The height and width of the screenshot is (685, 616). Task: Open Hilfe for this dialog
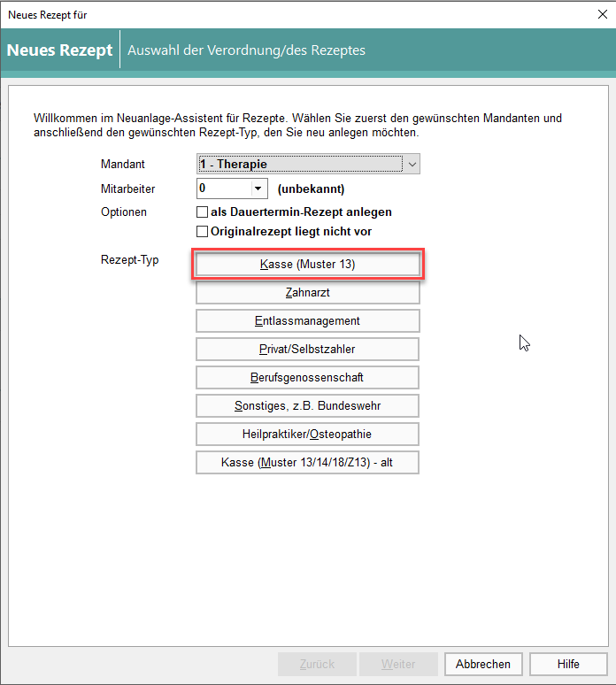(x=568, y=664)
